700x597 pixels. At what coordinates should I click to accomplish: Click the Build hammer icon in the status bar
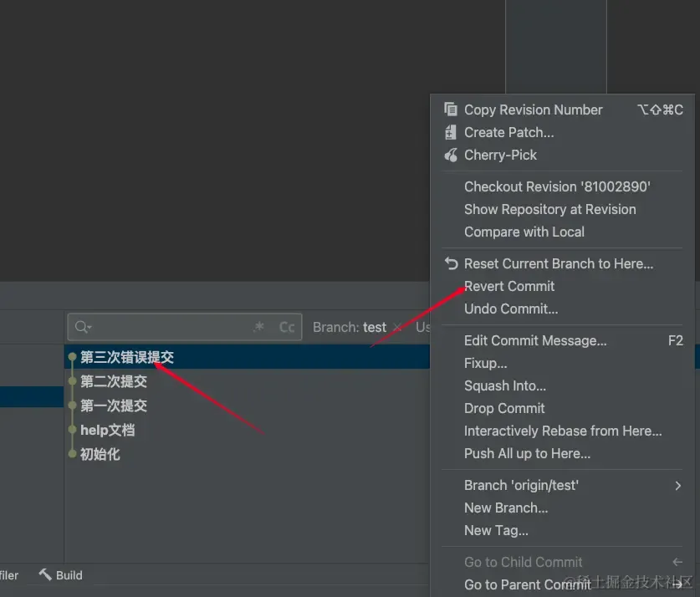[45, 574]
